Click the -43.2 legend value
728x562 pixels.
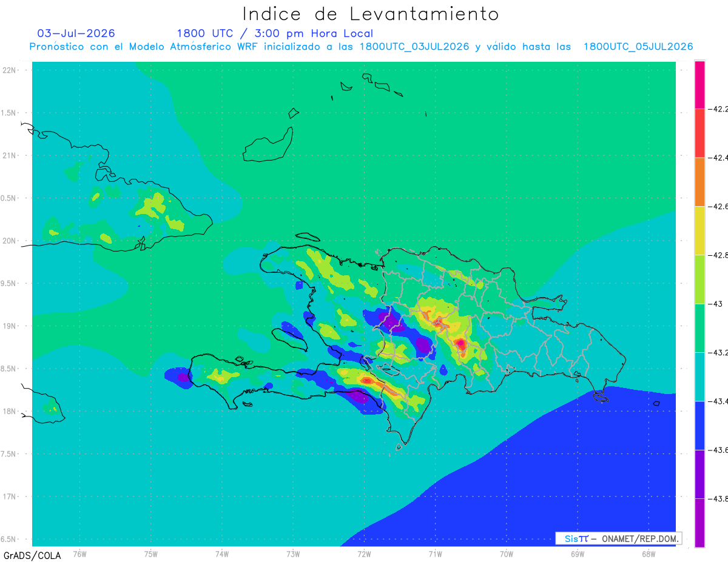pos(719,352)
